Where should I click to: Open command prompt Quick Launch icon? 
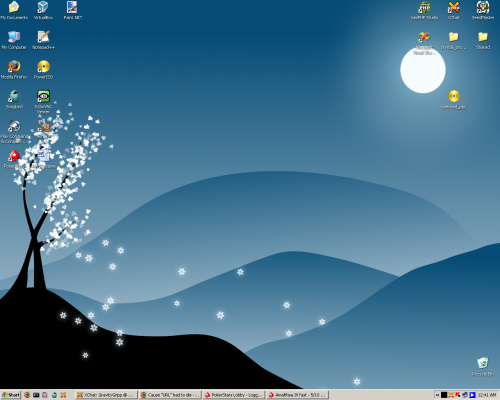(36, 395)
